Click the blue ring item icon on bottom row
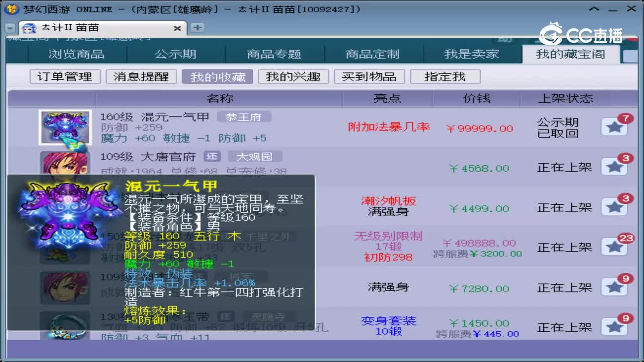This screenshot has height=362, width=644. 64,327
